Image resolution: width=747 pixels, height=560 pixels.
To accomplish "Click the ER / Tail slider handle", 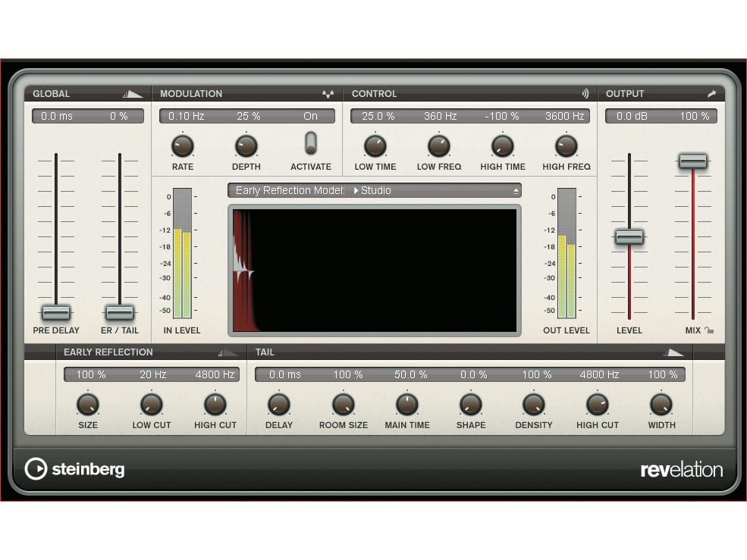I will click(120, 312).
